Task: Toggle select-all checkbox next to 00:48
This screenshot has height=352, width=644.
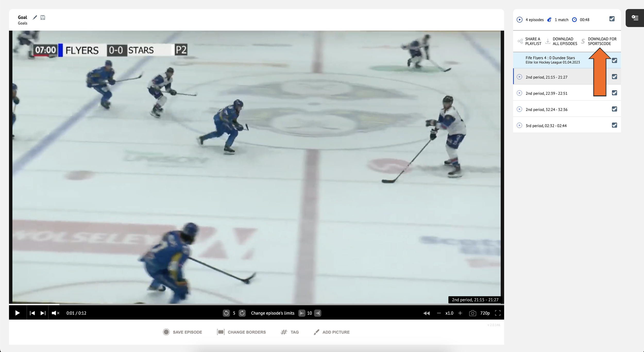Action: pos(612,19)
